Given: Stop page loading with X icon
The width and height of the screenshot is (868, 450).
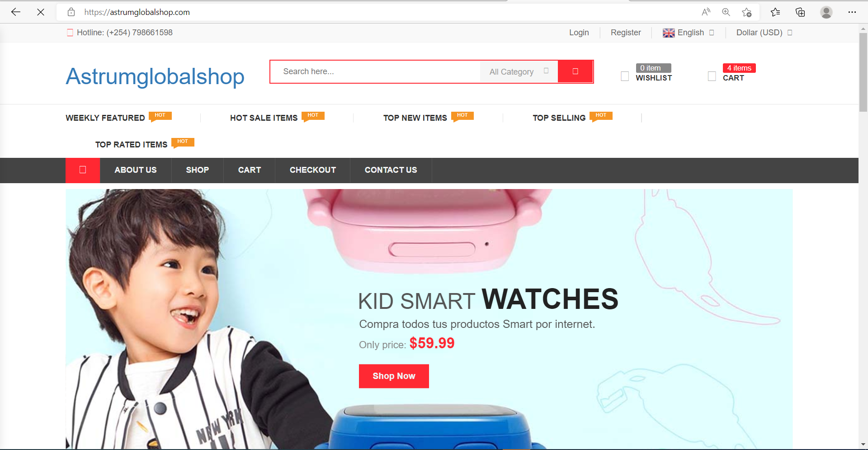Looking at the screenshot, I should 41,12.
